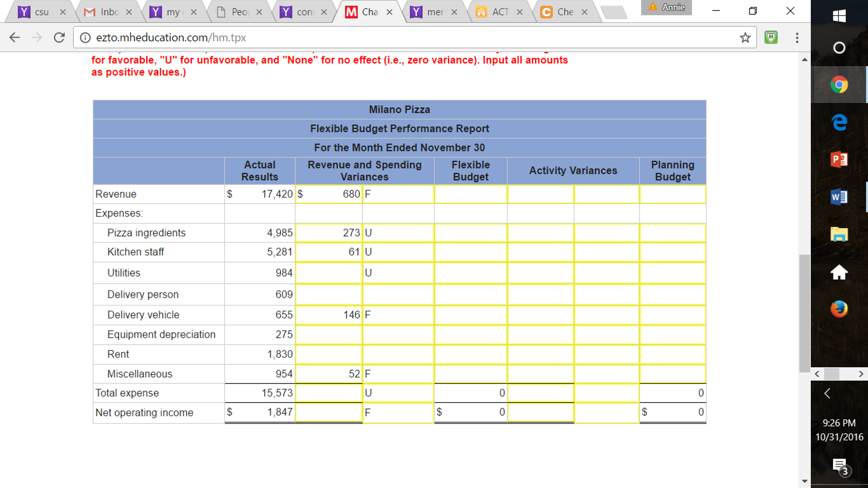Open PowerPoint from the taskbar

pos(839,160)
